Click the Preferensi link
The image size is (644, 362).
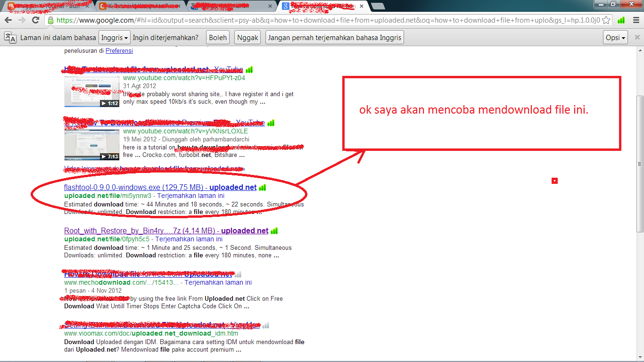119,50
